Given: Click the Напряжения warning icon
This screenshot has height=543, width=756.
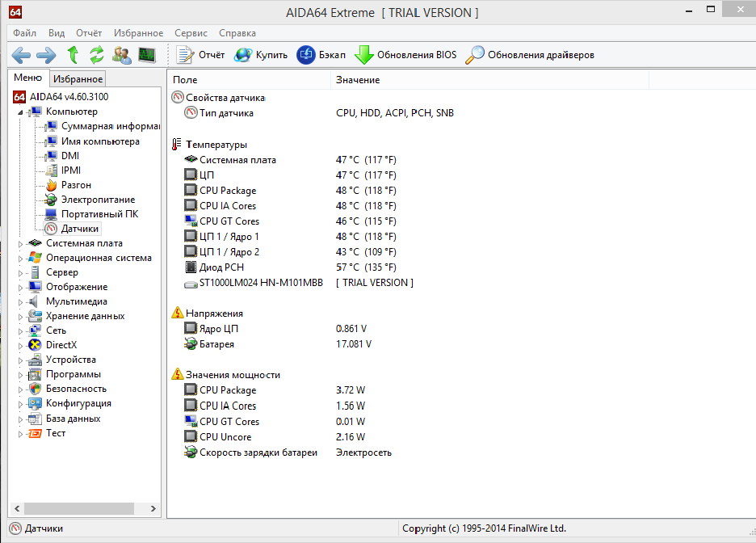Looking at the screenshot, I should 178,313.
